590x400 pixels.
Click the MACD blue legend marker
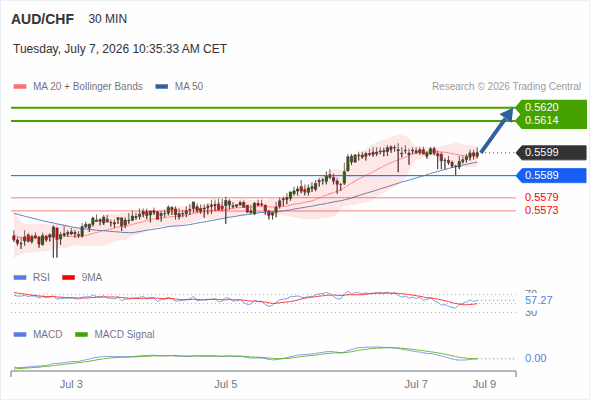pyautogui.click(x=20, y=335)
